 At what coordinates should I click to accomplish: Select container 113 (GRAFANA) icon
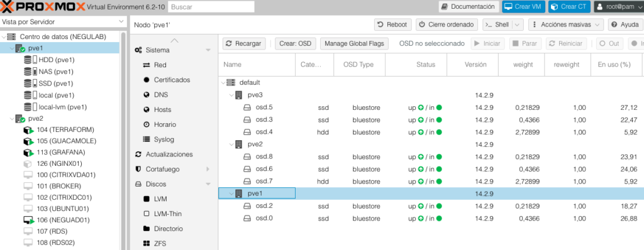(x=28, y=152)
